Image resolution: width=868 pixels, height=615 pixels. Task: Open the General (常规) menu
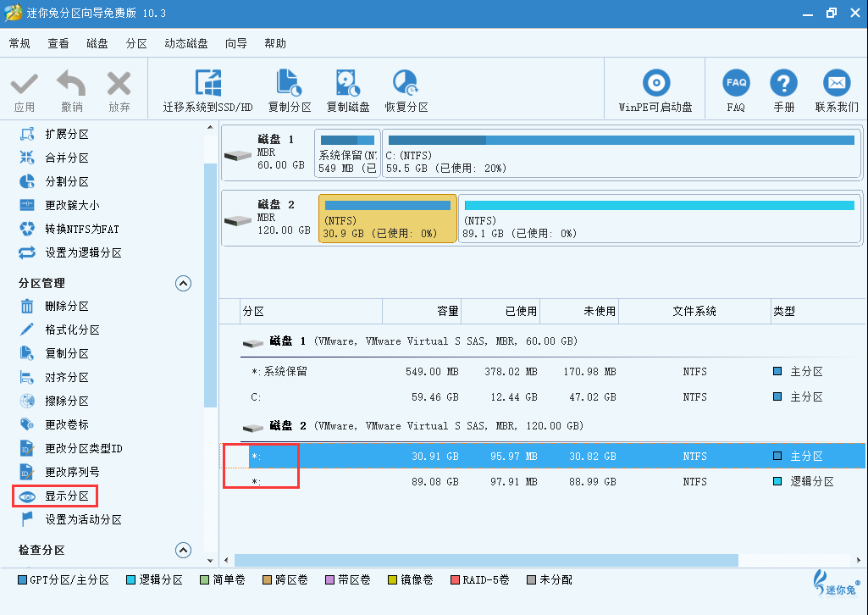pyautogui.click(x=19, y=44)
